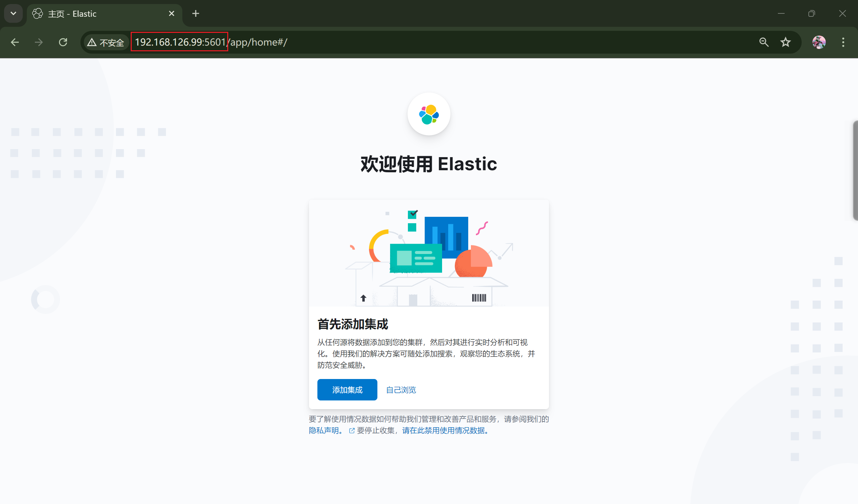Image resolution: width=858 pixels, height=504 pixels.
Task: Go back with the browser back arrow
Action: point(15,42)
